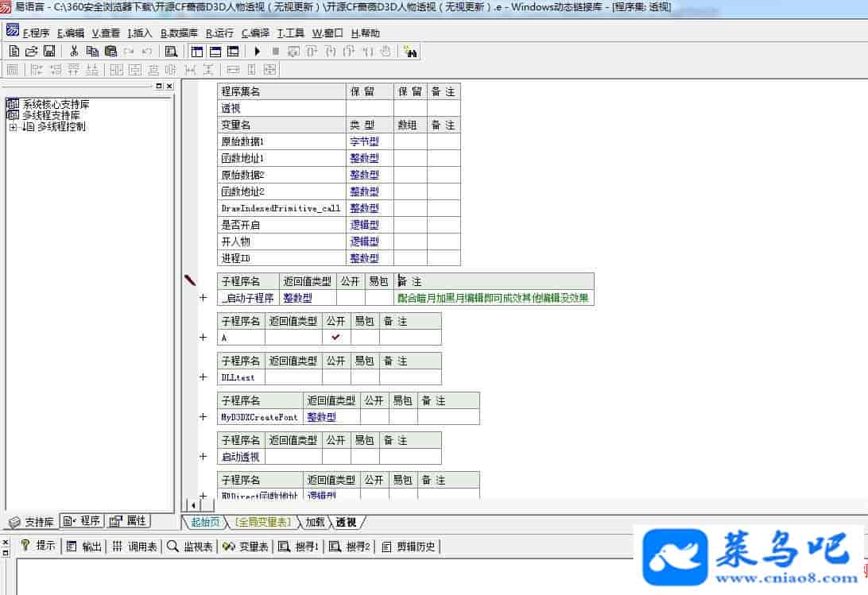Image resolution: width=868 pixels, height=595 pixels.
Task: Uncheck the 公开 checkmark for subroutine A
Action: coord(335,337)
